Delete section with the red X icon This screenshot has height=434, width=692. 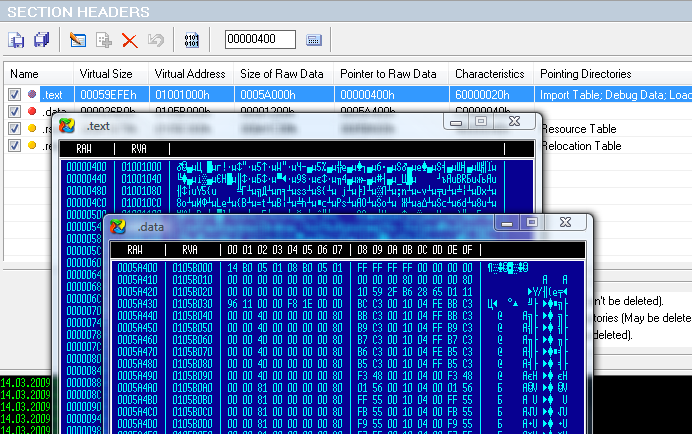click(x=129, y=40)
